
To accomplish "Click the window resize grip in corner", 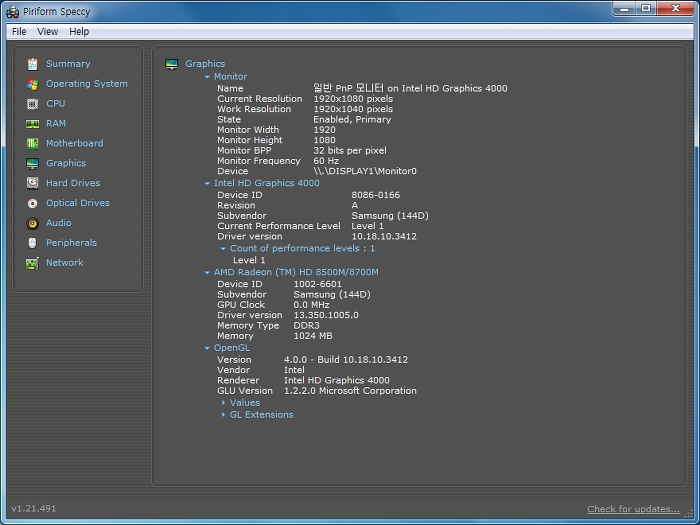I will tap(689, 514).
